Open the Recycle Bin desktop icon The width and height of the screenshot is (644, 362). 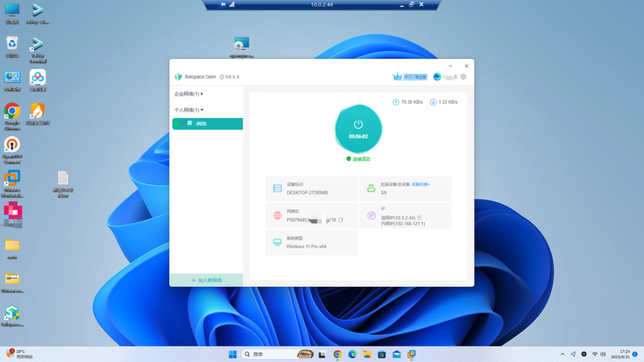(x=12, y=46)
